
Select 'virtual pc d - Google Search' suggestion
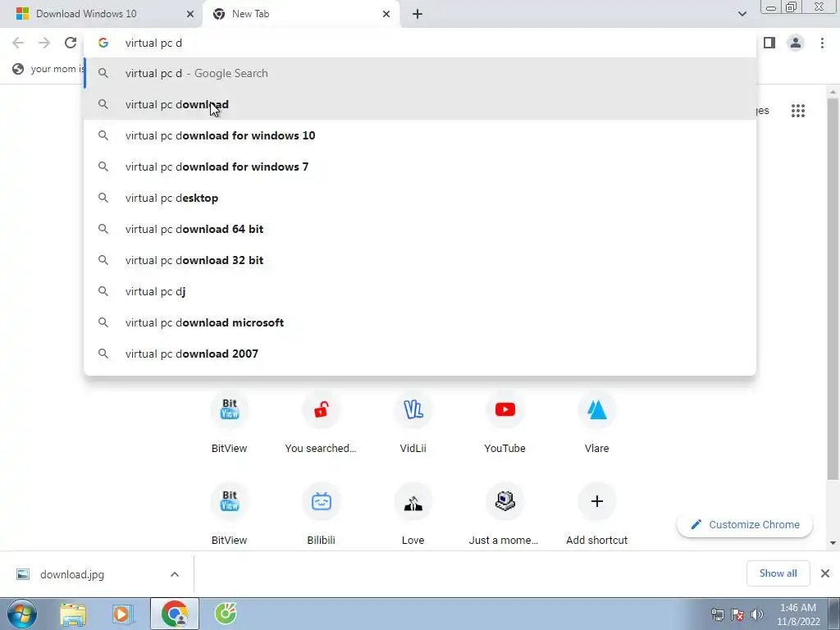click(420, 73)
